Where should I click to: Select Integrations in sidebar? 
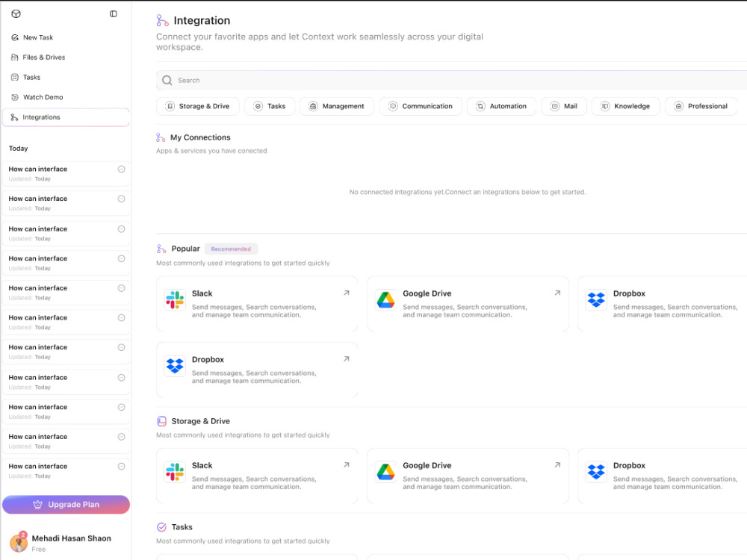point(66,117)
